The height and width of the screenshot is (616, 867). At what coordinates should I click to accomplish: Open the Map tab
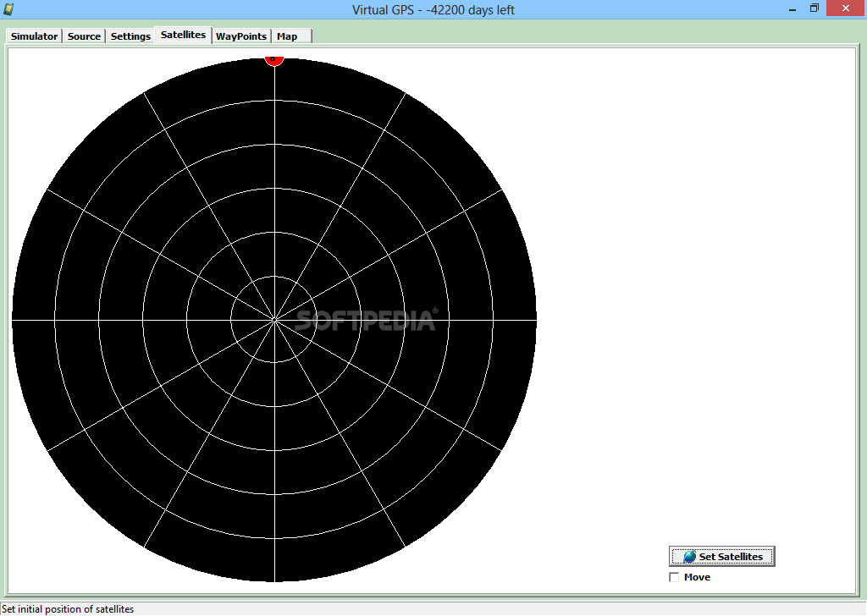tap(291, 36)
